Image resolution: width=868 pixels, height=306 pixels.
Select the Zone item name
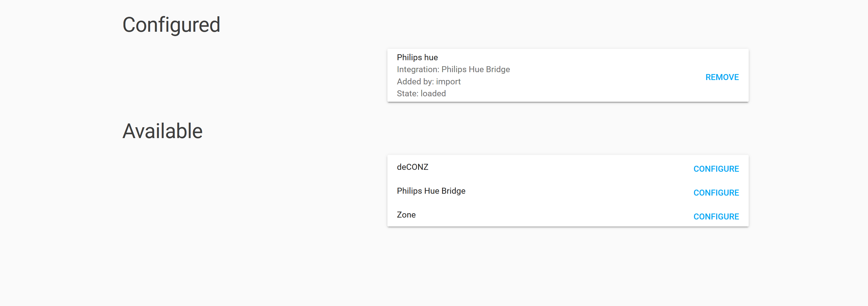(406, 215)
